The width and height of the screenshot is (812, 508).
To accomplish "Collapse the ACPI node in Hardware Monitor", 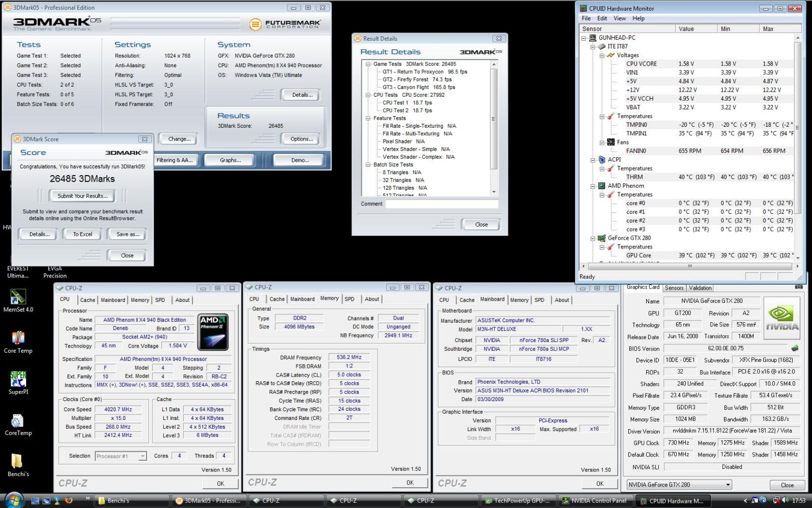I will click(x=593, y=159).
